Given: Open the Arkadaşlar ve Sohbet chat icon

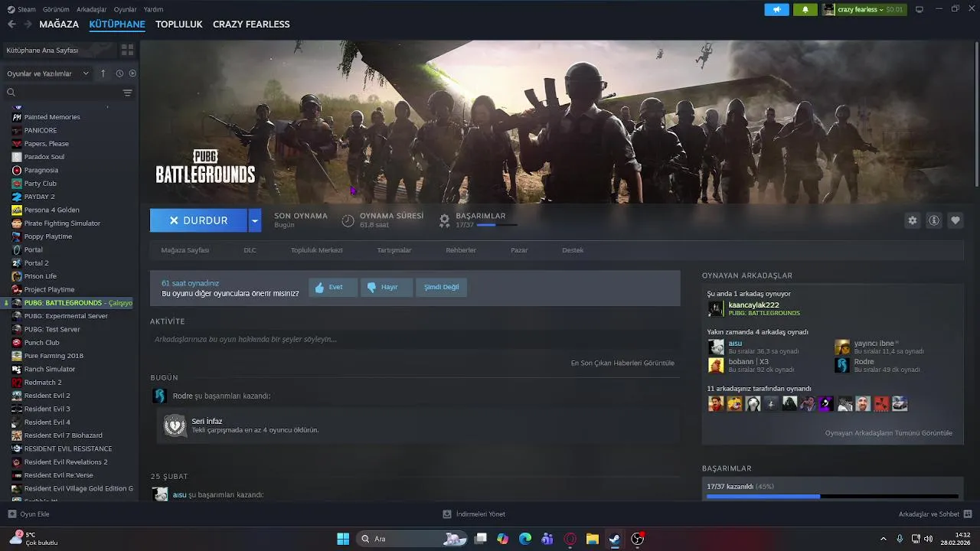Looking at the screenshot, I should pyautogui.click(x=968, y=514).
